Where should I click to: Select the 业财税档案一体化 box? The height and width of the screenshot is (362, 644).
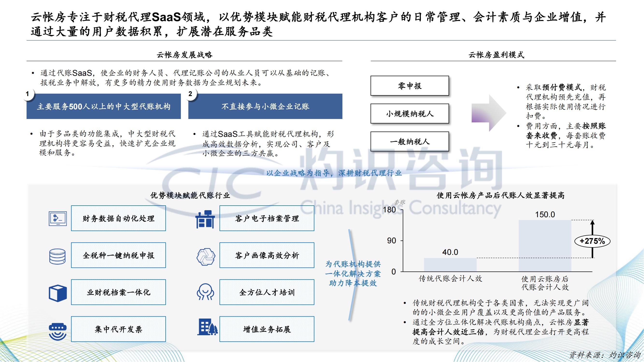[x=119, y=292]
